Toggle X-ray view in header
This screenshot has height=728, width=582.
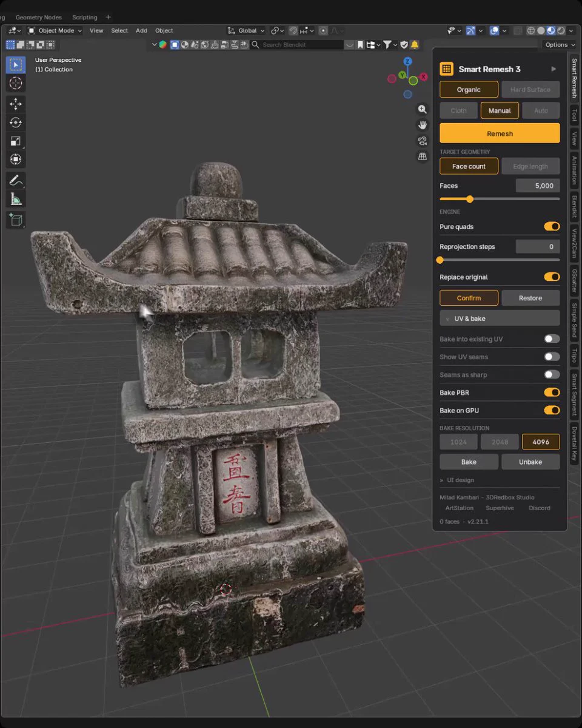click(517, 30)
